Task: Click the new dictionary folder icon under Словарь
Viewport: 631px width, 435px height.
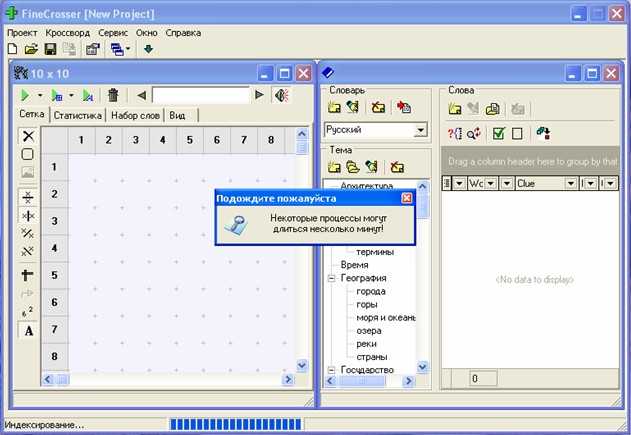Action: point(334,107)
